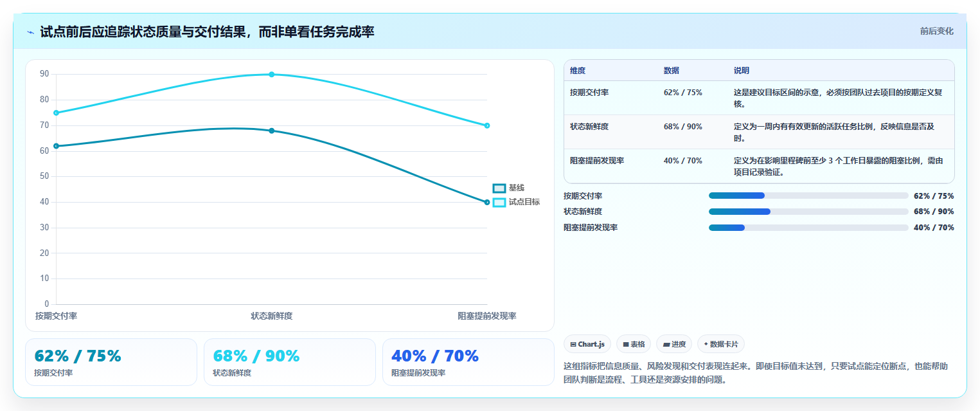Click the 按期交付率 progress bar label
Screen dimensions: 980x411
click(x=583, y=196)
